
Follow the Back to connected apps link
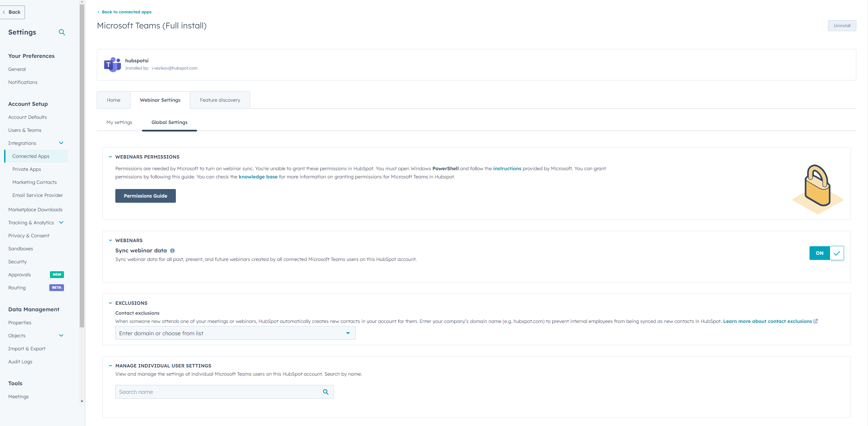click(125, 12)
